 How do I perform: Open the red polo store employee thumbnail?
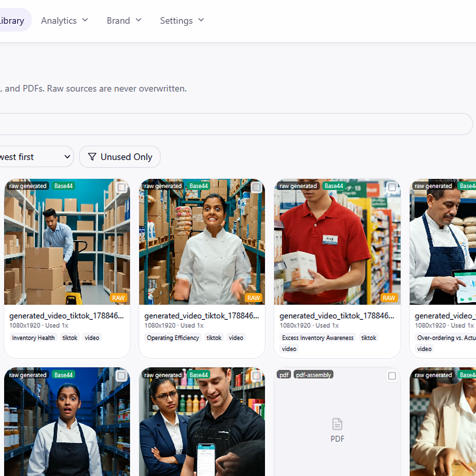pyautogui.click(x=337, y=242)
